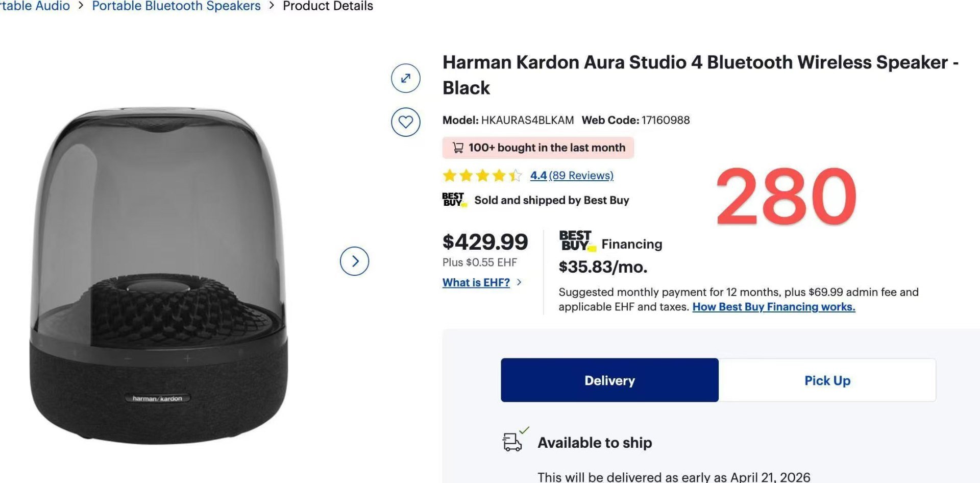980x483 pixels.
Task: Click the shopping cart icon in badge
Action: 458,148
